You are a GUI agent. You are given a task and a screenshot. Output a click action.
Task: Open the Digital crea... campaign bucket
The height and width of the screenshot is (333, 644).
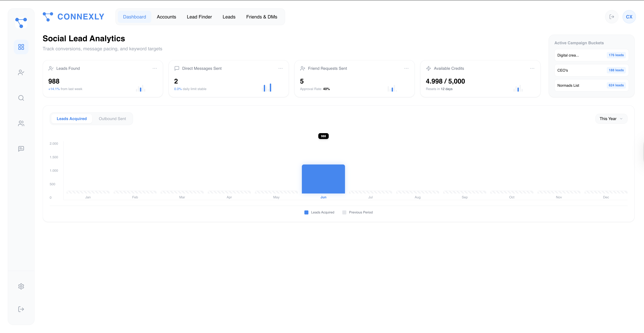[591, 55]
